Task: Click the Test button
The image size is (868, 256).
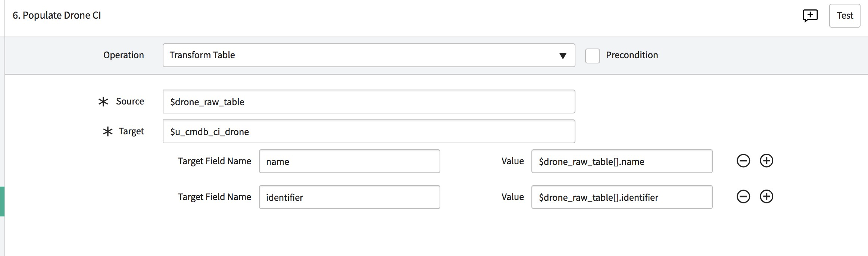Action: tap(844, 16)
